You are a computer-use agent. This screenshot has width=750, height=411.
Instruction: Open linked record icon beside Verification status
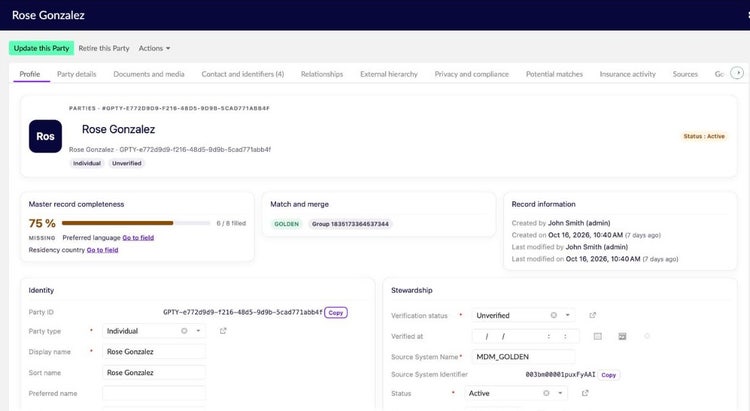[593, 315]
